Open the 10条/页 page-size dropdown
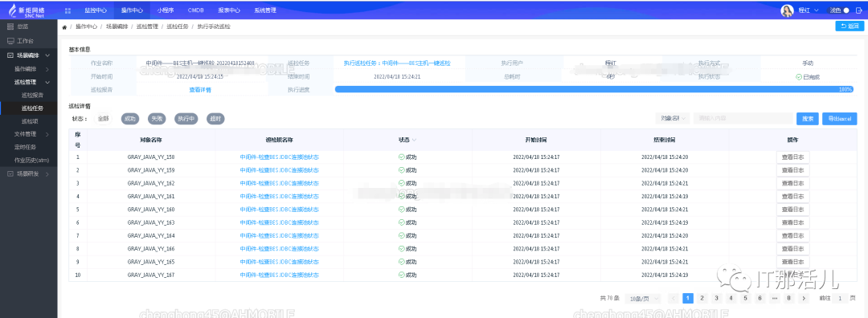868x318 pixels. coord(643,299)
